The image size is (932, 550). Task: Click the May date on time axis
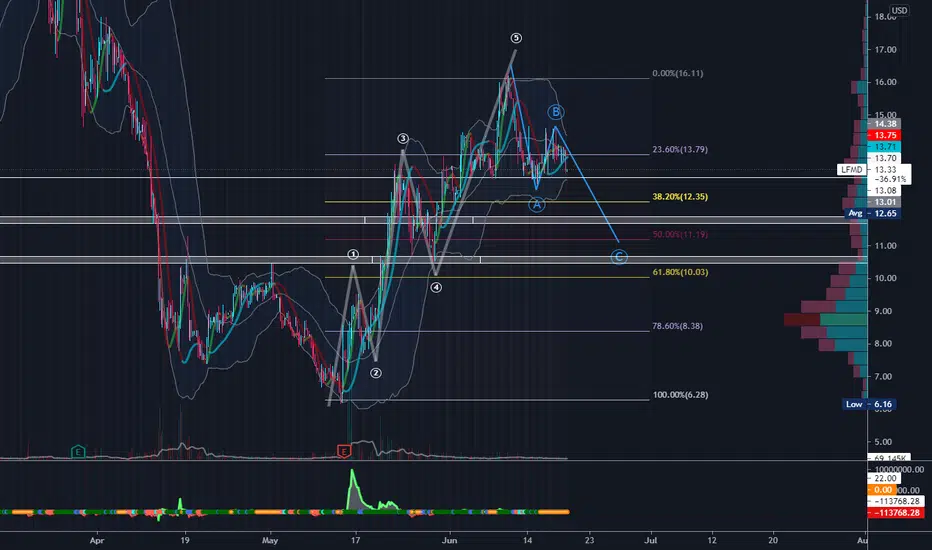click(270, 540)
